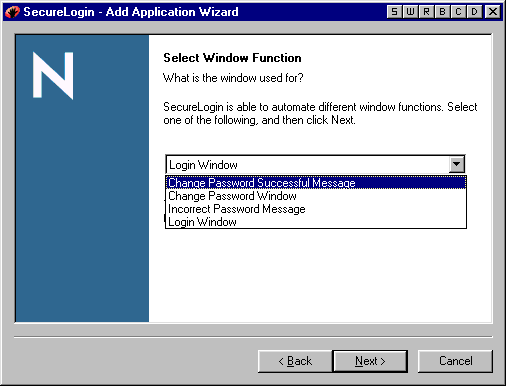506x386 pixels.
Task: Click the W title bar button
Action: tap(410, 12)
